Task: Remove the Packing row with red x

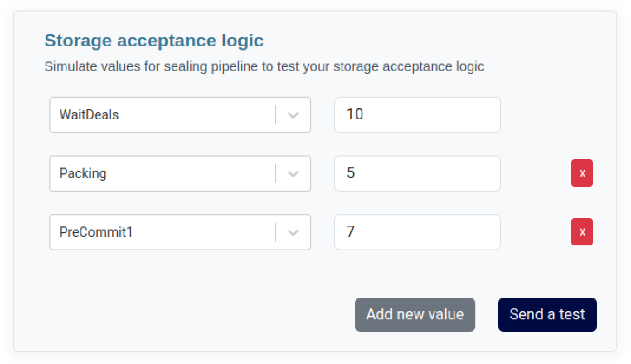Action: tap(582, 173)
